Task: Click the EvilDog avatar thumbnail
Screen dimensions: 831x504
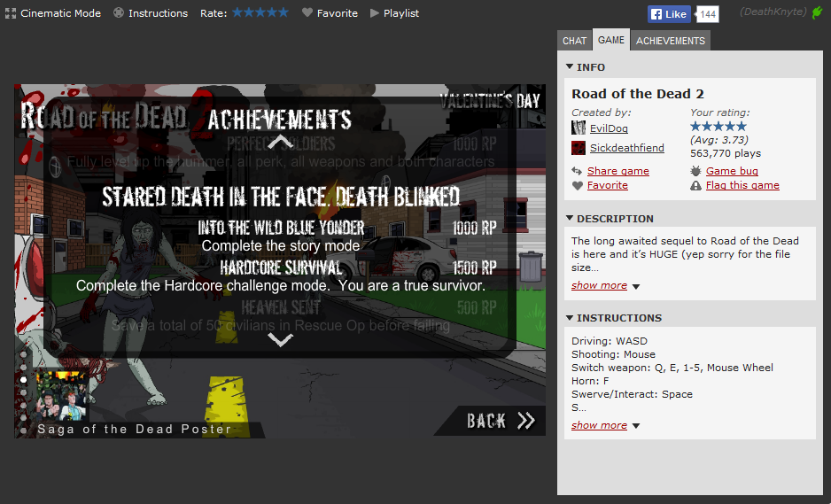Action: click(579, 128)
